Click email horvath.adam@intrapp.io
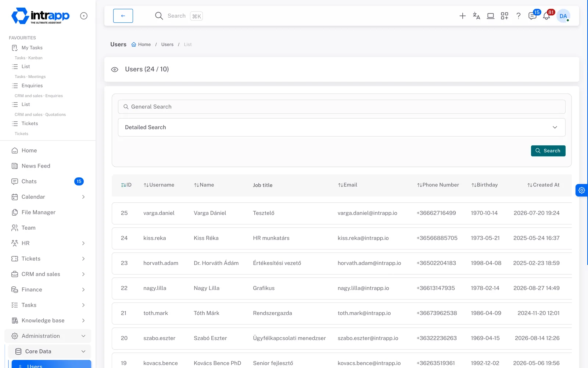This screenshot has height=368, width=588. click(x=369, y=263)
